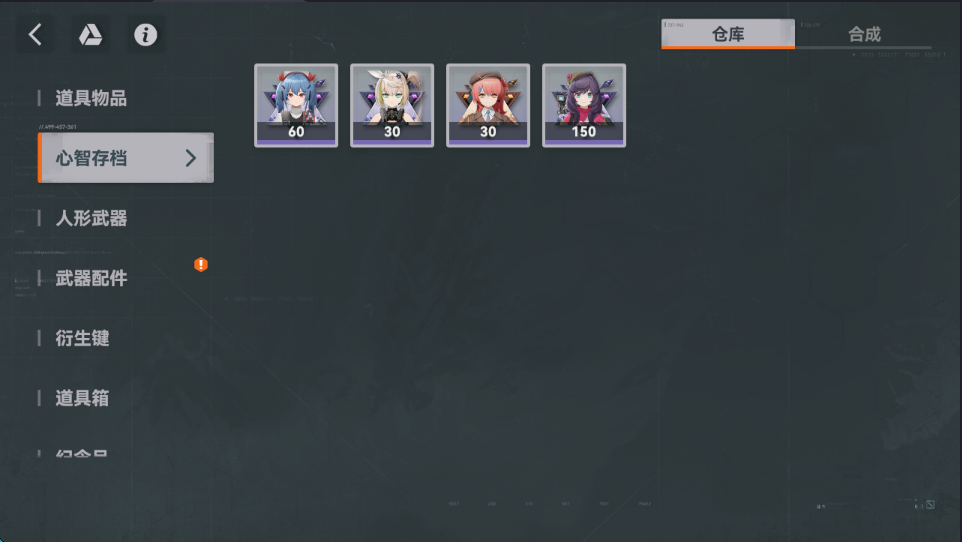Click the purple rarity bar under the 60 archive
This screenshot has width=962, height=542.
[x=296, y=142]
